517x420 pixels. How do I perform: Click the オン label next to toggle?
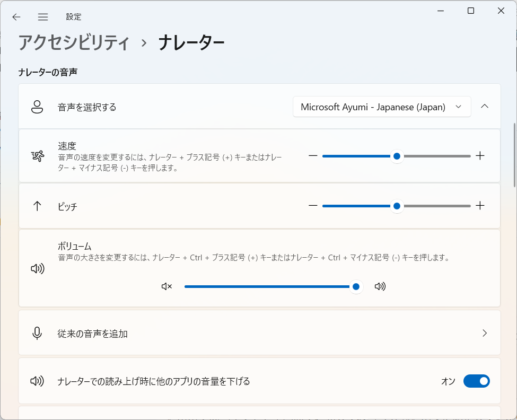[x=448, y=381]
